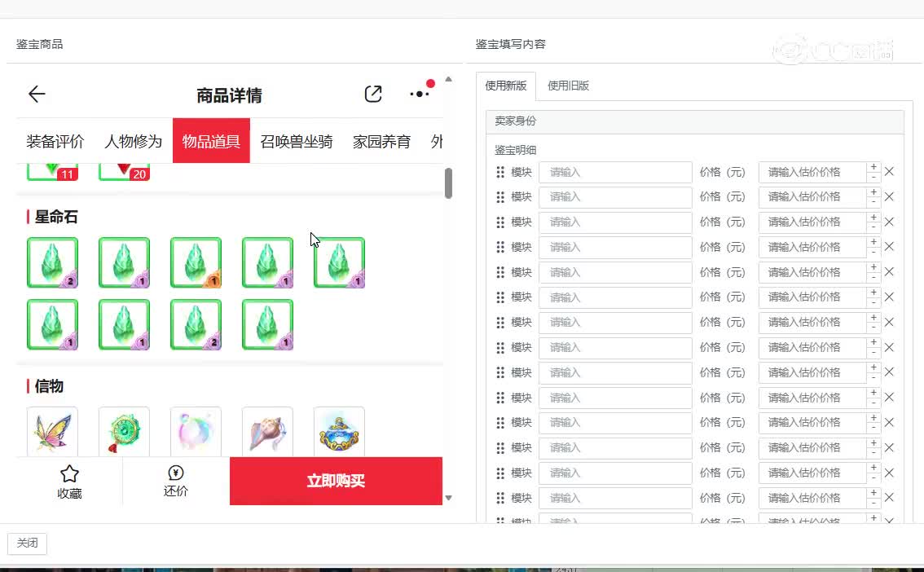Decrease the price with the sixth row's minus
The height and width of the screenshot is (572, 924).
coord(874,302)
